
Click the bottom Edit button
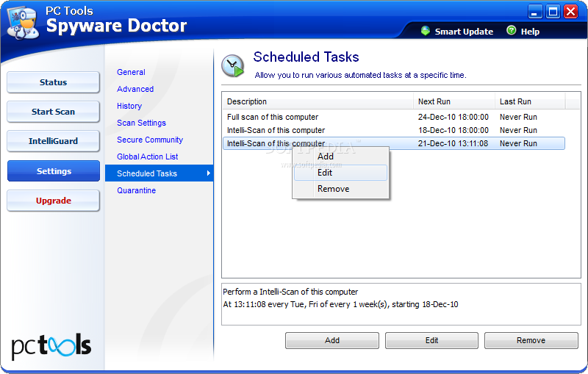pyautogui.click(x=431, y=340)
